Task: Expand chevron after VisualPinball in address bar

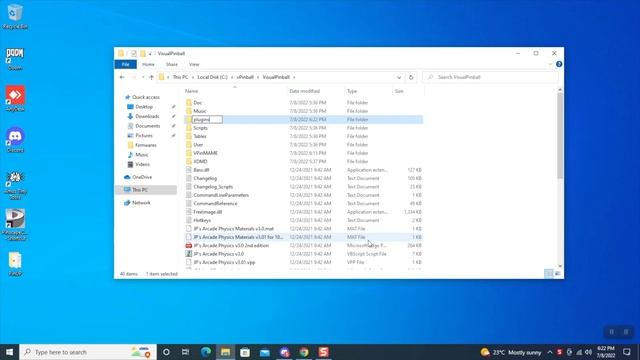Action: tap(294, 77)
